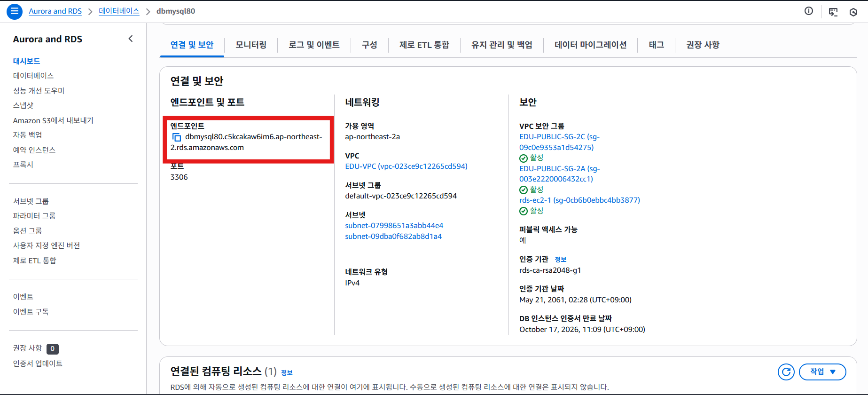Open subnet-09dba0f682ab8d1a4 link
The height and width of the screenshot is (395, 868).
tap(393, 237)
